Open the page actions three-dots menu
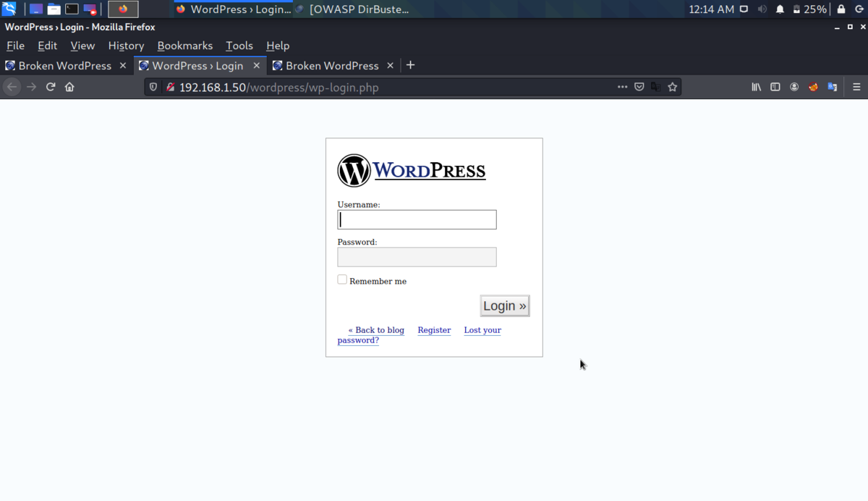Screen dimensions: 868x501 (x=622, y=87)
